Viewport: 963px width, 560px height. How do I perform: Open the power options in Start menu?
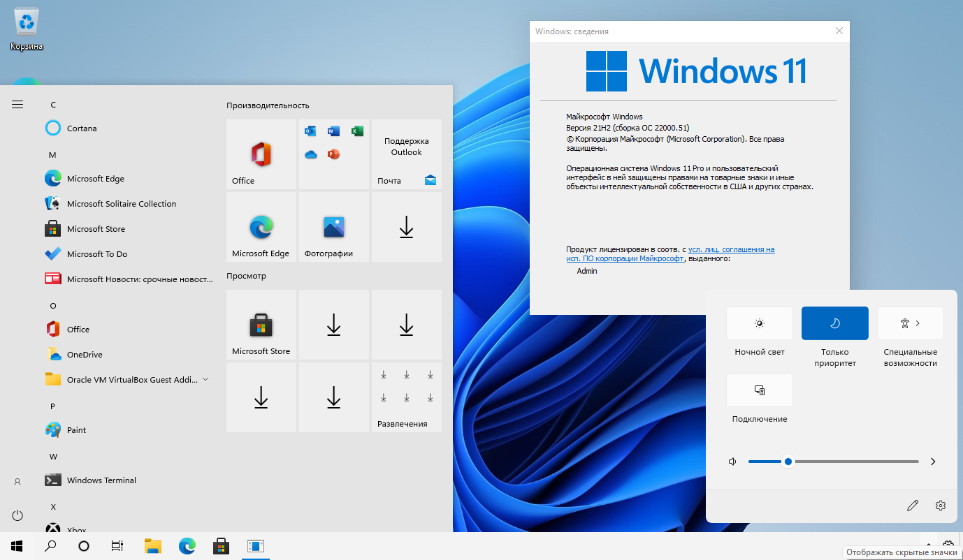click(x=17, y=515)
